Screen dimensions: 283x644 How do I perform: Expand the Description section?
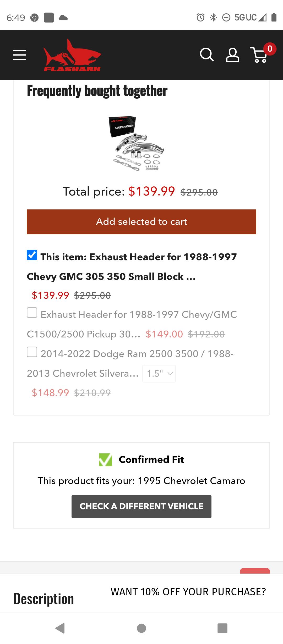(x=43, y=599)
